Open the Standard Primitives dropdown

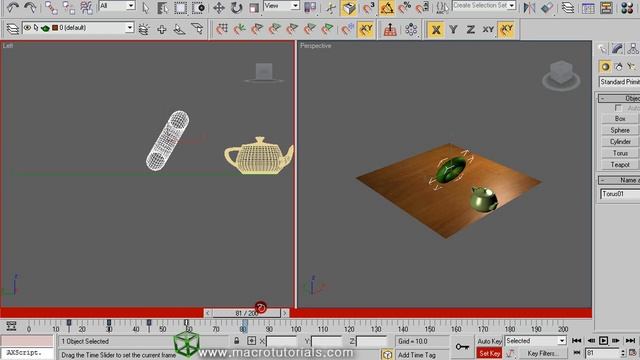pos(620,82)
